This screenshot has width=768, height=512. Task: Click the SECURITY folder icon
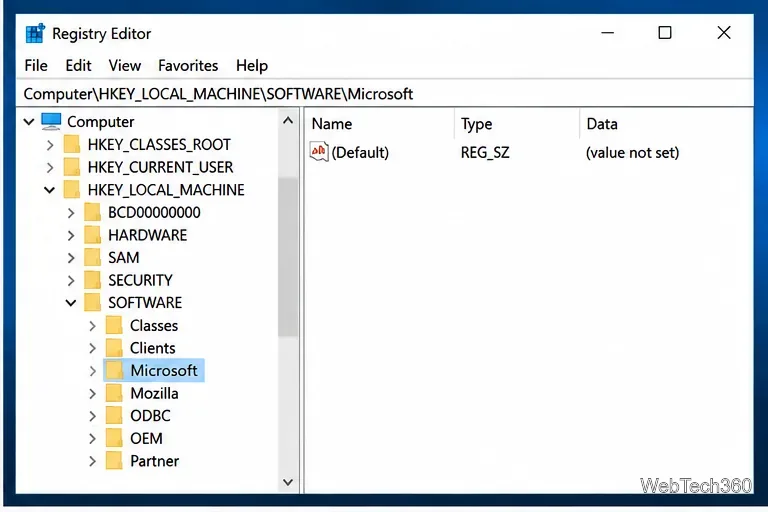tap(92, 280)
